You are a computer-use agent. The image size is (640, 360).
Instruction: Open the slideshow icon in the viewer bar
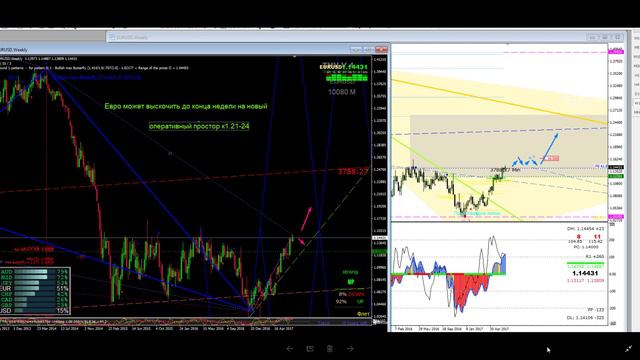point(310,349)
